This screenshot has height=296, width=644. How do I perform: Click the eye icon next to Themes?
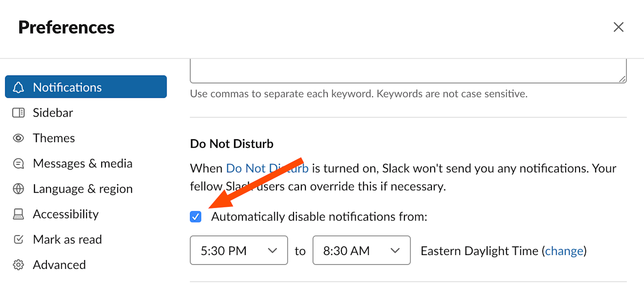tap(18, 137)
